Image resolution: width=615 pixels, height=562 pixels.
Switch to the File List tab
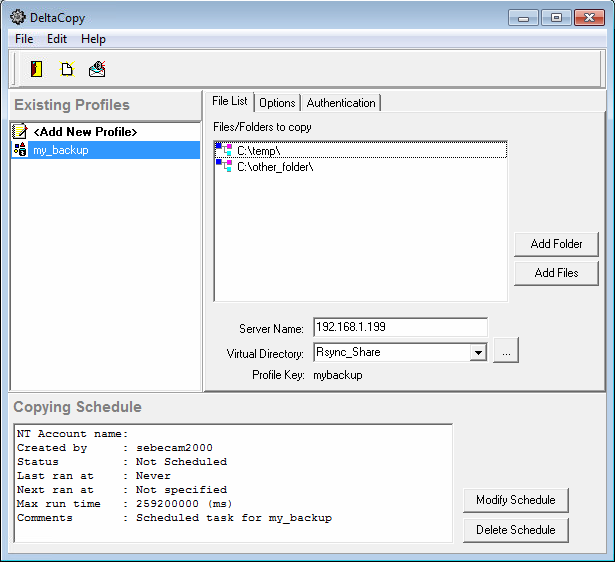(x=229, y=101)
